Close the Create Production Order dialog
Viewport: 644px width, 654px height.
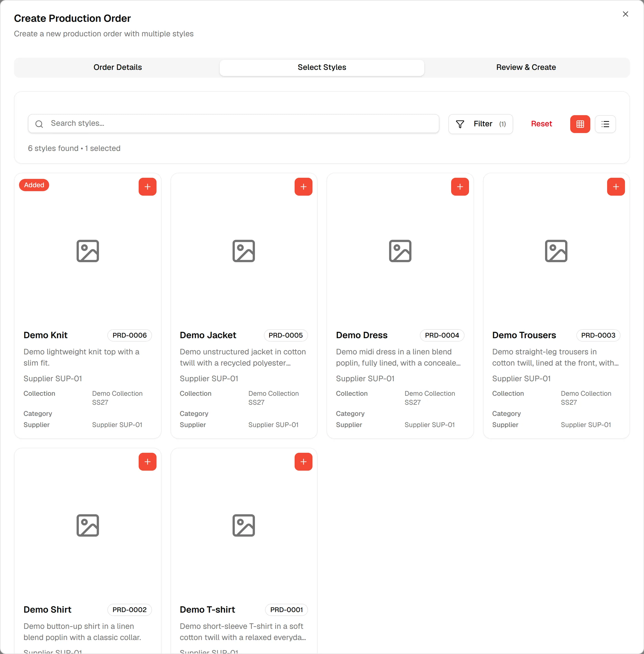(x=625, y=14)
